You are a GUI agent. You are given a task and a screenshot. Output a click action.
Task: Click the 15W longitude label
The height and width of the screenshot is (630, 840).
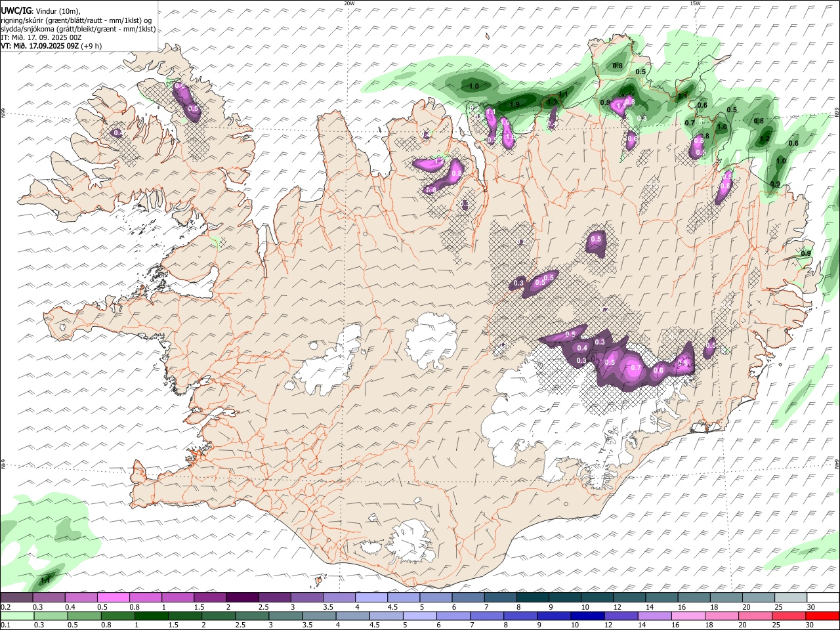coord(695,3)
